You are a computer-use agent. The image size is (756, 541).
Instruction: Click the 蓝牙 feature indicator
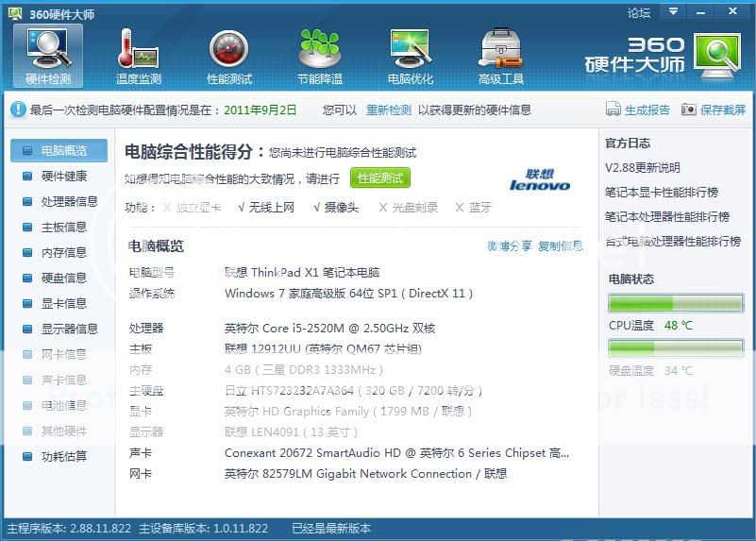tap(474, 208)
